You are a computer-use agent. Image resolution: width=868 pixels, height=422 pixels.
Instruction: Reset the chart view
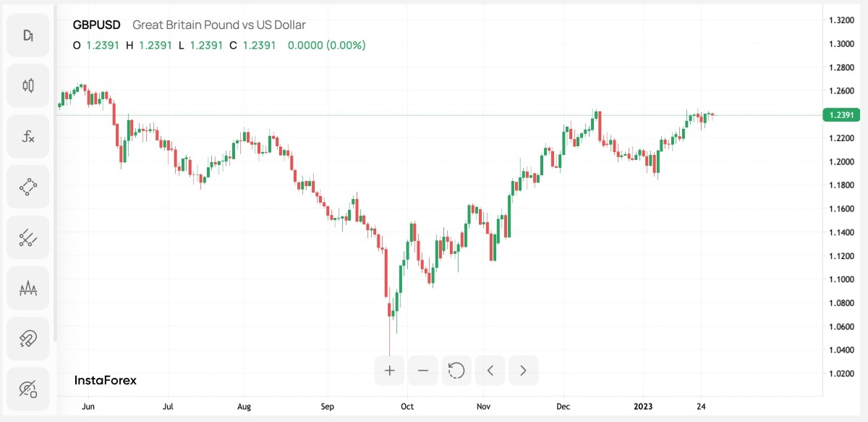456,371
